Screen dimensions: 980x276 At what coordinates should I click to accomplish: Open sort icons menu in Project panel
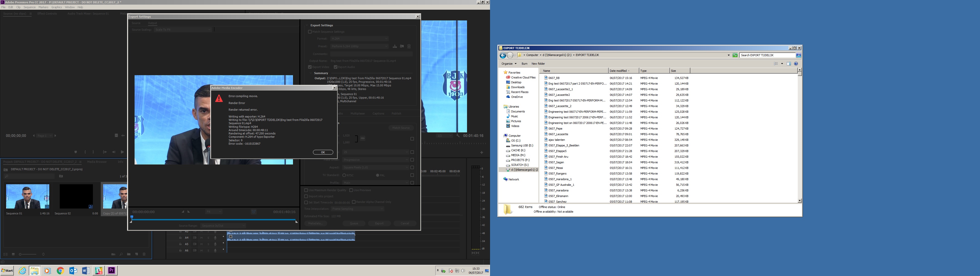coord(43,254)
